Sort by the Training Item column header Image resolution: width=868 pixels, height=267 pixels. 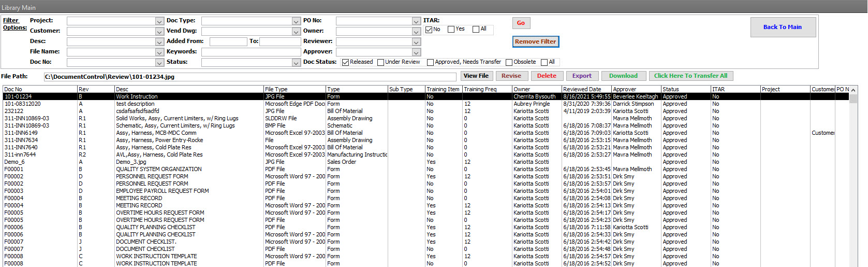click(444, 89)
